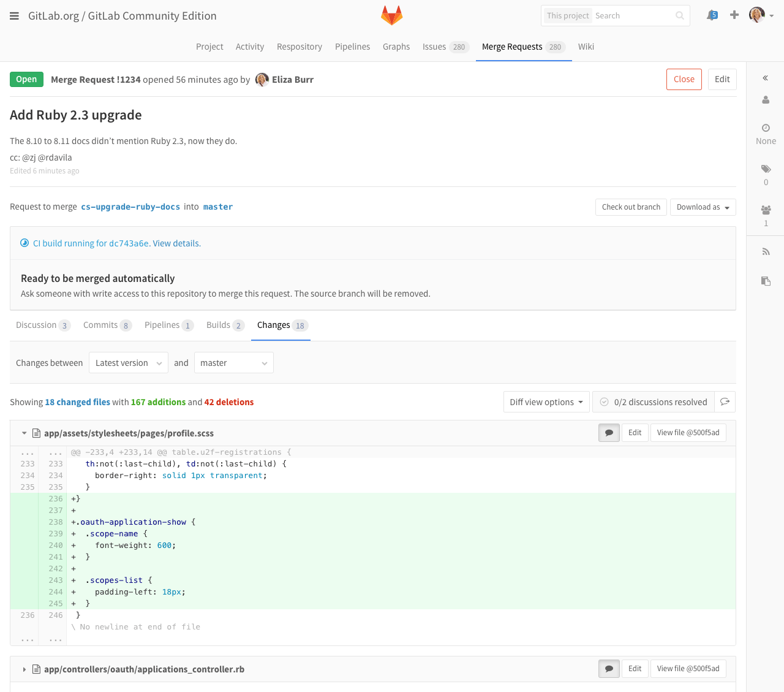
Task: Open the cs-upgrade-ruby-docs branch link
Action: coord(130,207)
